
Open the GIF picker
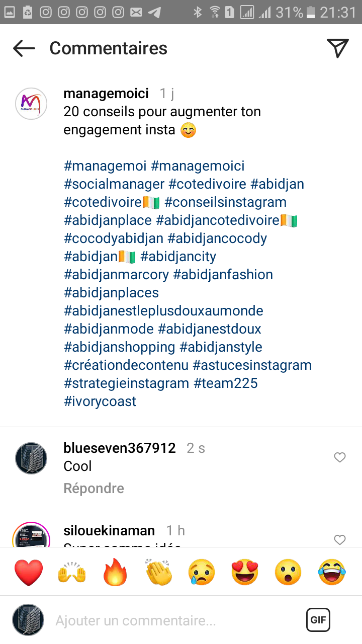click(x=318, y=620)
